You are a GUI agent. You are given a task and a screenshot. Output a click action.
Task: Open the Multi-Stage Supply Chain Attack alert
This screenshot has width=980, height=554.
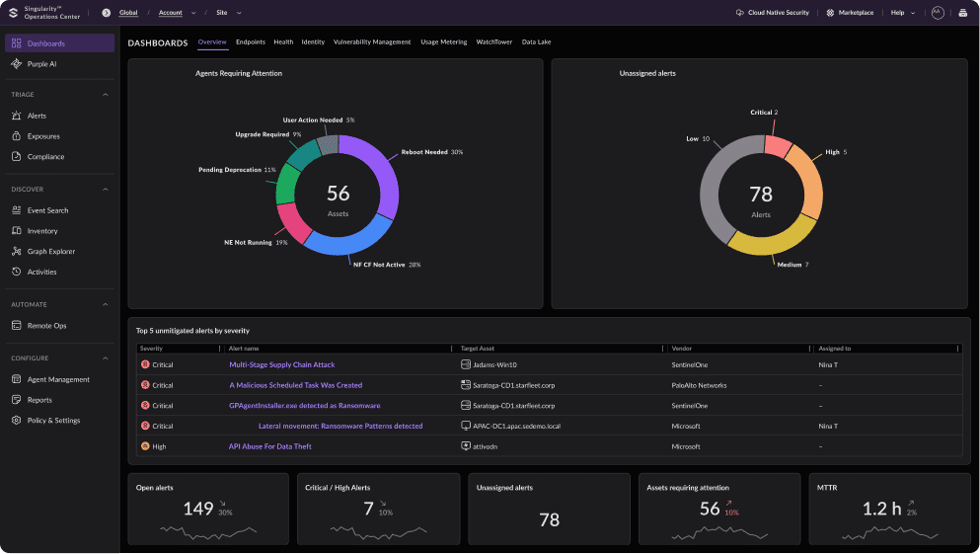[282, 364]
